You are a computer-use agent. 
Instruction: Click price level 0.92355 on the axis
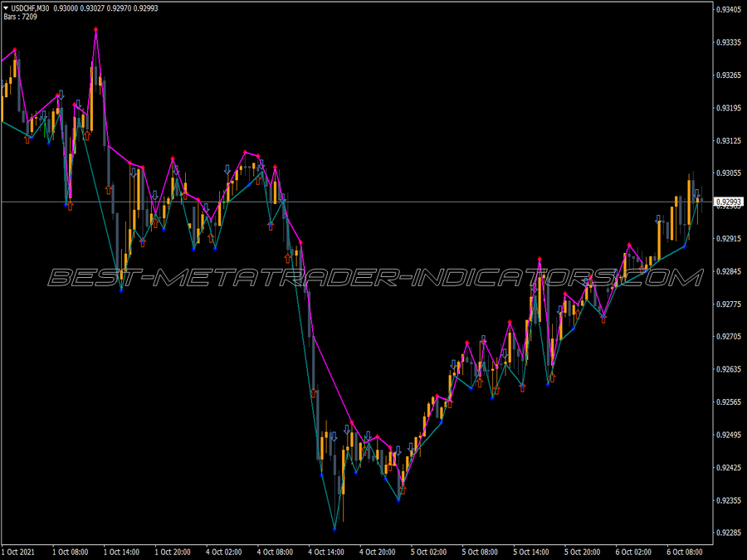[x=729, y=500]
